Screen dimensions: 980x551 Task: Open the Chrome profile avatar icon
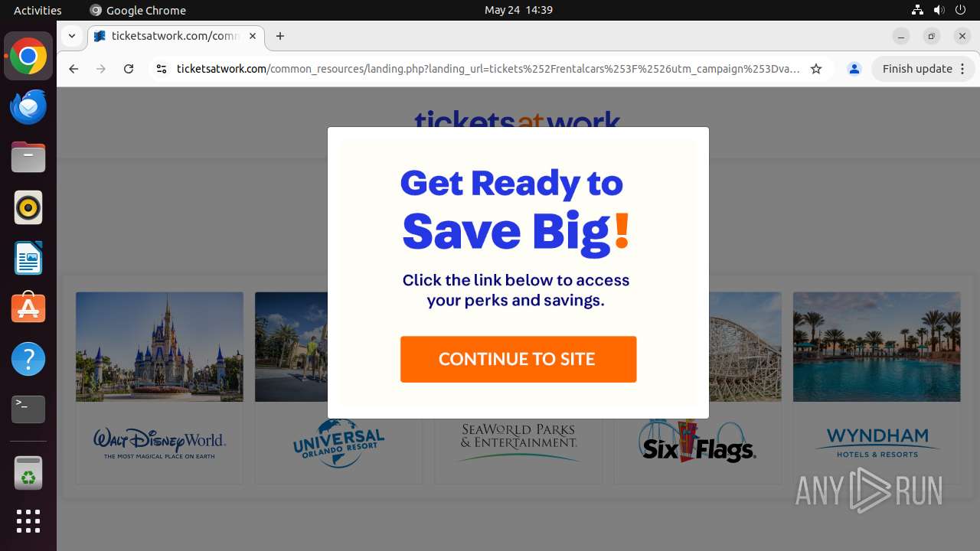854,69
